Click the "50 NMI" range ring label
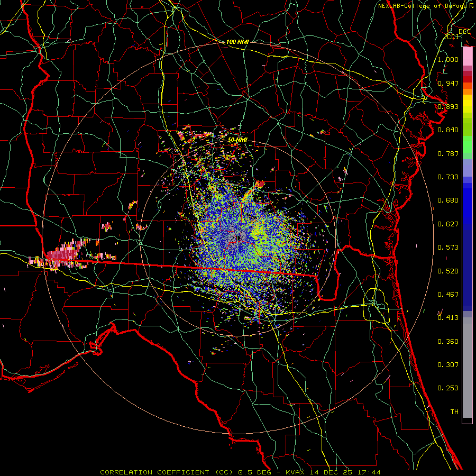The height and width of the screenshot is (476, 476). [237, 140]
